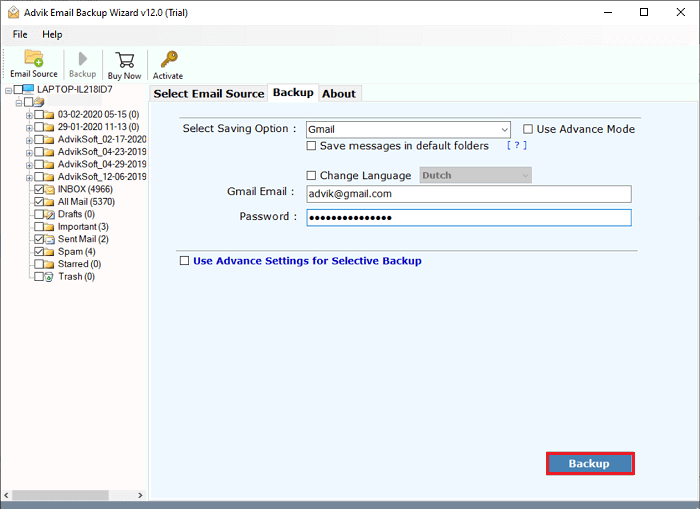Check the Trash (0) checkbox
This screenshot has width=700, height=509.
pos(39,277)
